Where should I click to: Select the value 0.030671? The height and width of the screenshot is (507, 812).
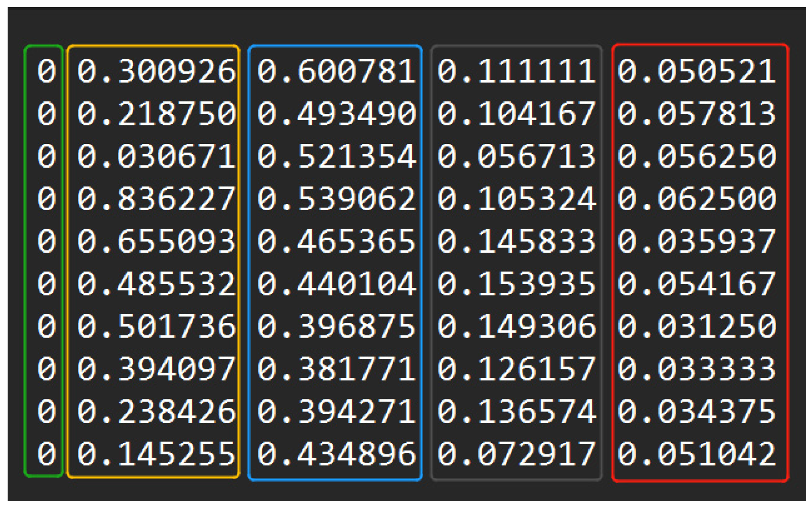pos(156,156)
